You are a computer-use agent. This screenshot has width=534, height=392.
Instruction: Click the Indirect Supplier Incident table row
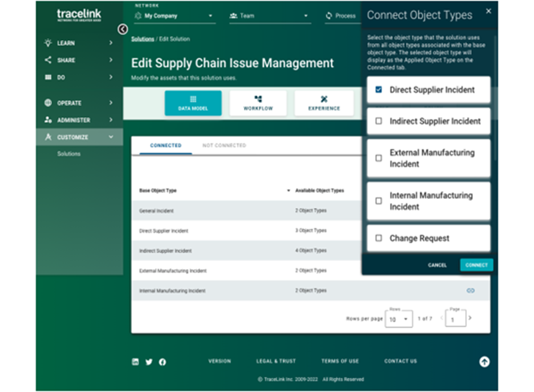click(247, 251)
